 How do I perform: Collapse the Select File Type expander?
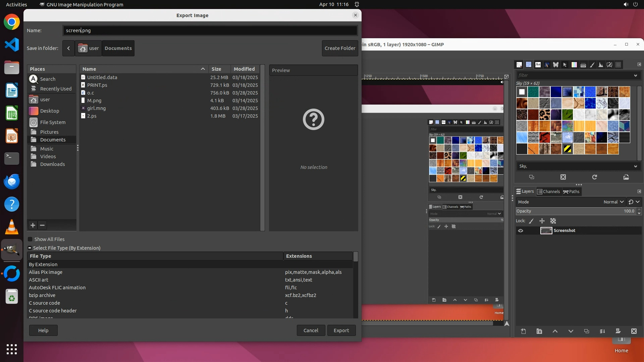pyautogui.click(x=30, y=248)
